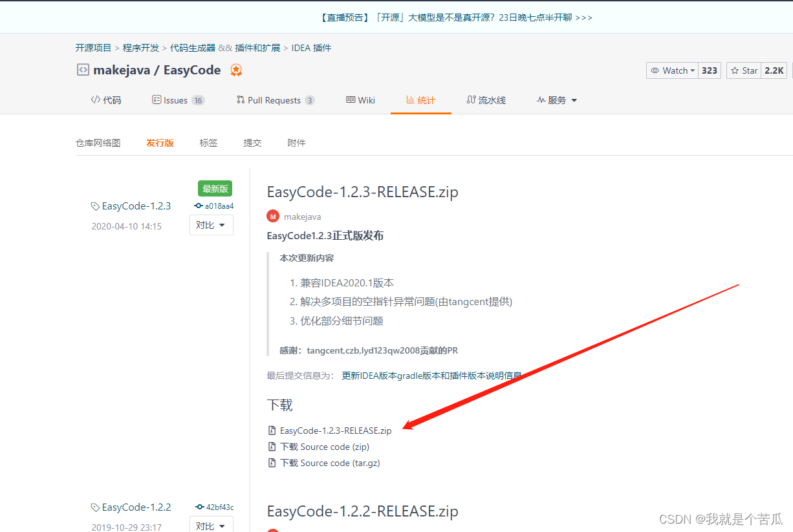Open the 服务 dropdown menu
The image size is (793, 532).
[557, 100]
